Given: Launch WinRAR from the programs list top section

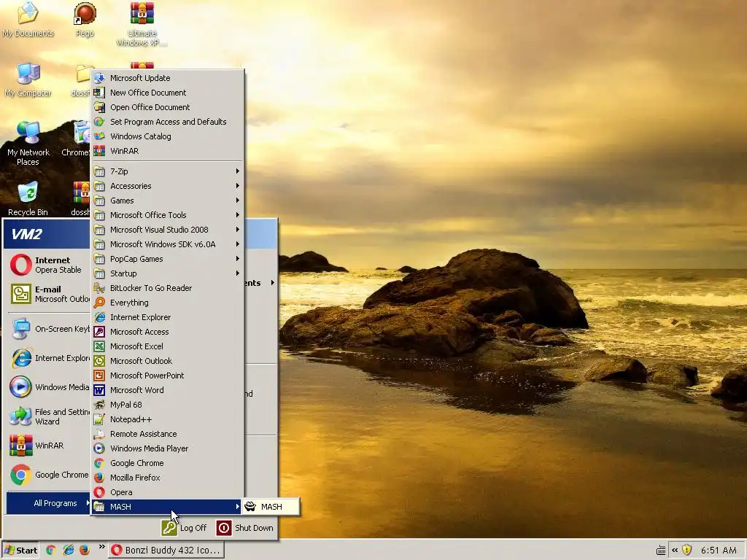Looking at the screenshot, I should pyautogui.click(x=168, y=151).
